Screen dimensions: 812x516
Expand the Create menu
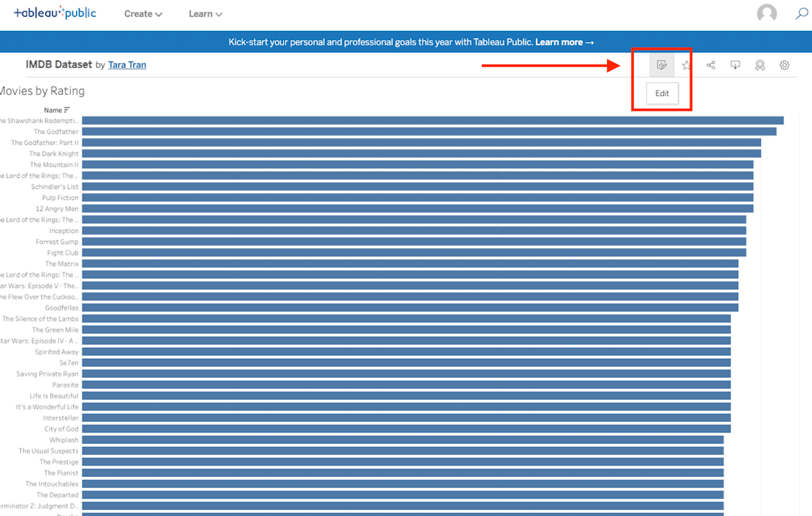pos(143,13)
